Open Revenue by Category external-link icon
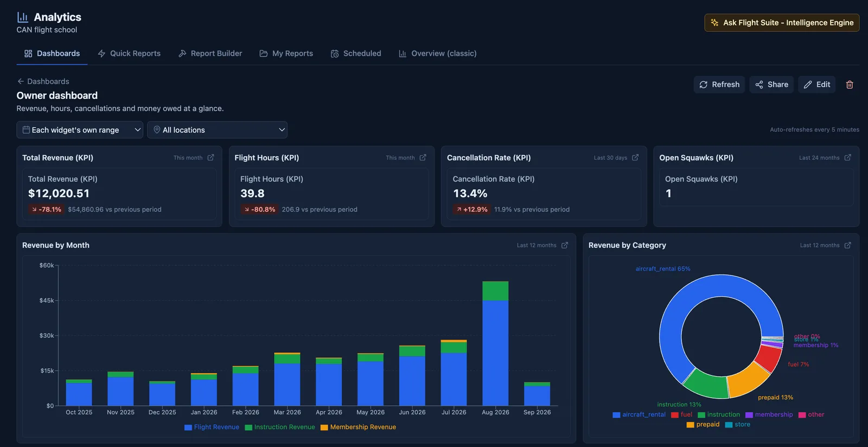 (847, 245)
